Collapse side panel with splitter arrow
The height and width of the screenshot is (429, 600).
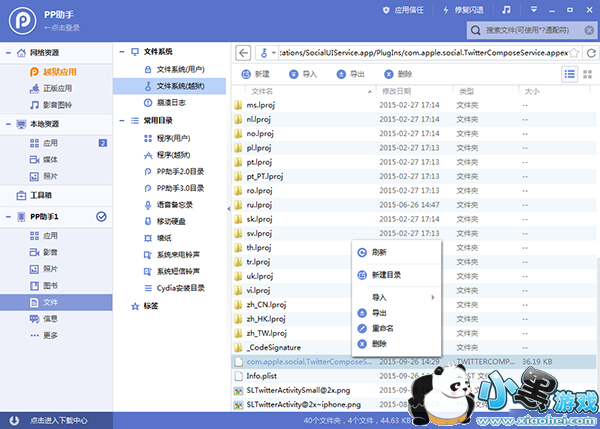[228, 209]
